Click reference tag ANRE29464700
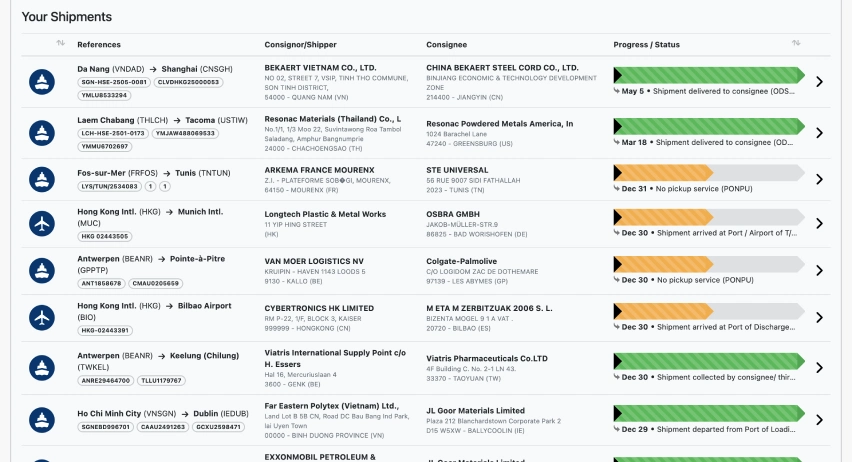The width and height of the screenshot is (852, 462). pos(106,380)
